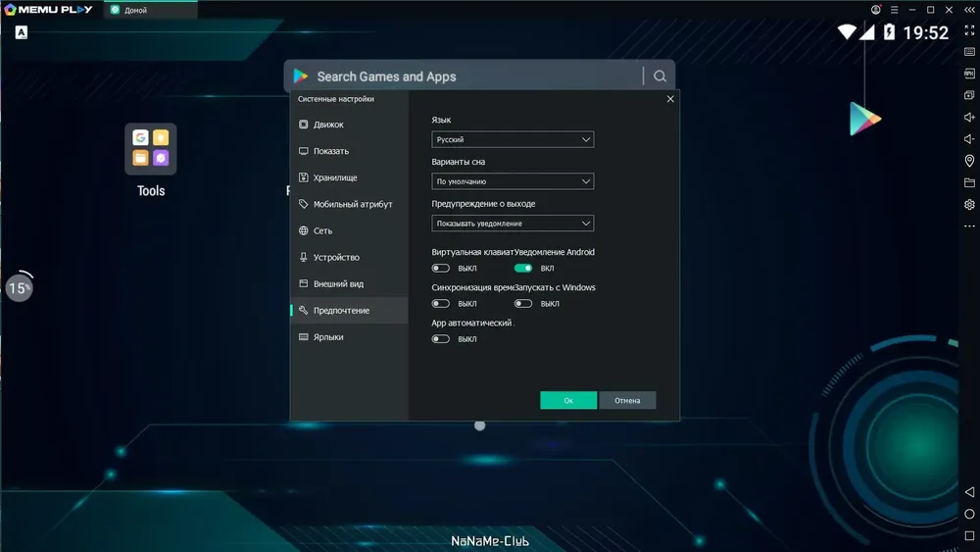This screenshot has height=552, width=980.
Task: Click the Search Games and Apps field
Action: tap(465, 76)
